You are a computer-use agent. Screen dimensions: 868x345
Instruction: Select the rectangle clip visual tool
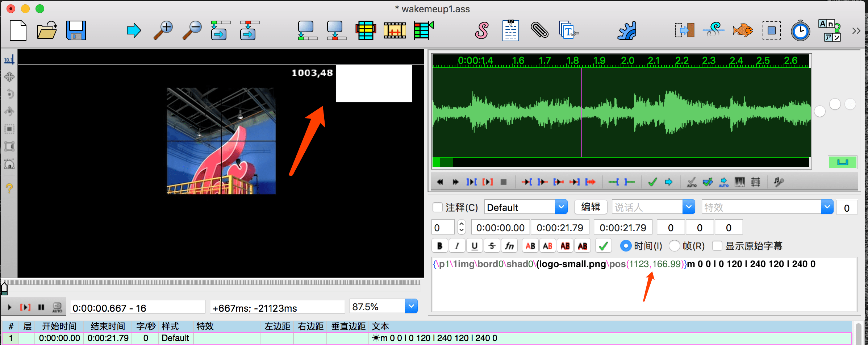pos(9,146)
